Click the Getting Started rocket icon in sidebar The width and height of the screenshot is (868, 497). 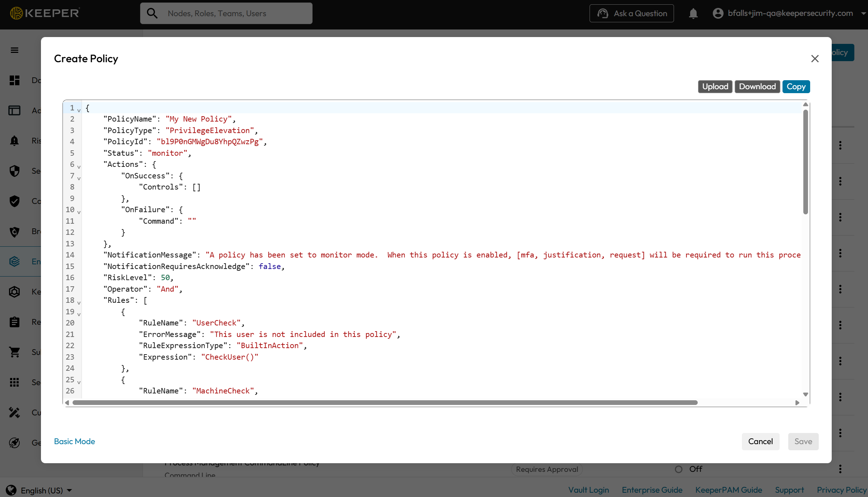14,443
